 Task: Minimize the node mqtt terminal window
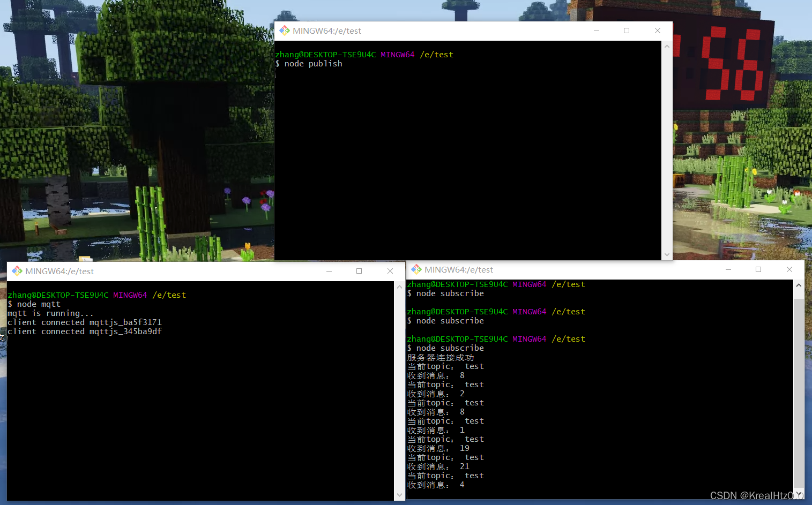pyautogui.click(x=329, y=271)
